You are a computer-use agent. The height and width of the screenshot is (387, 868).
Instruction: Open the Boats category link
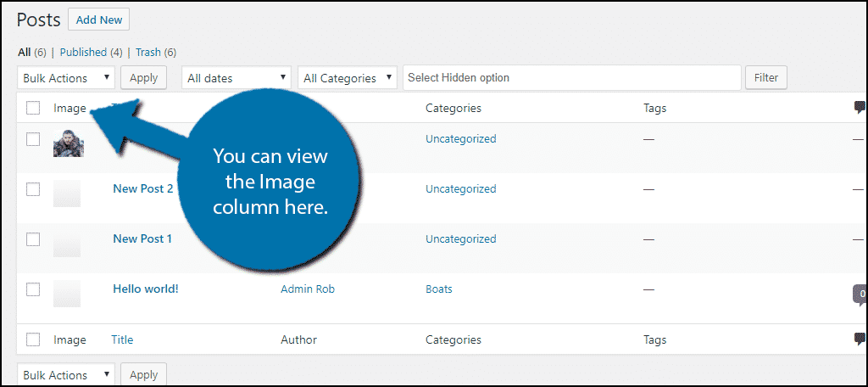point(438,289)
